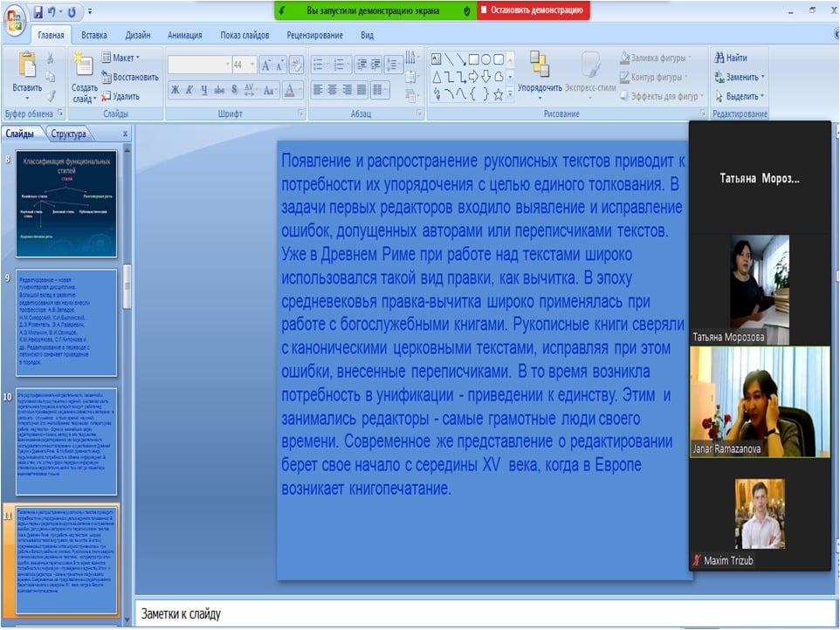Toggle center text alignment
This screenshot has height=630, width=840.
point(332,90)
